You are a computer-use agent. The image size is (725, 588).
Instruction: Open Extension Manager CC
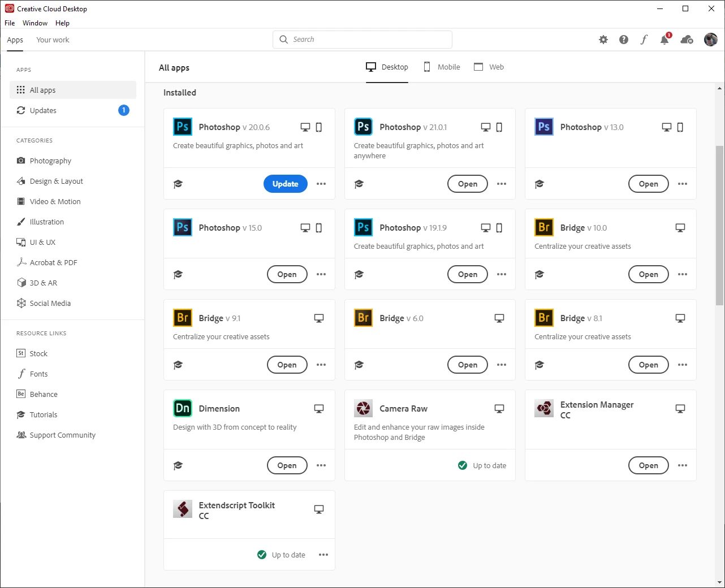tap(649, 465)
